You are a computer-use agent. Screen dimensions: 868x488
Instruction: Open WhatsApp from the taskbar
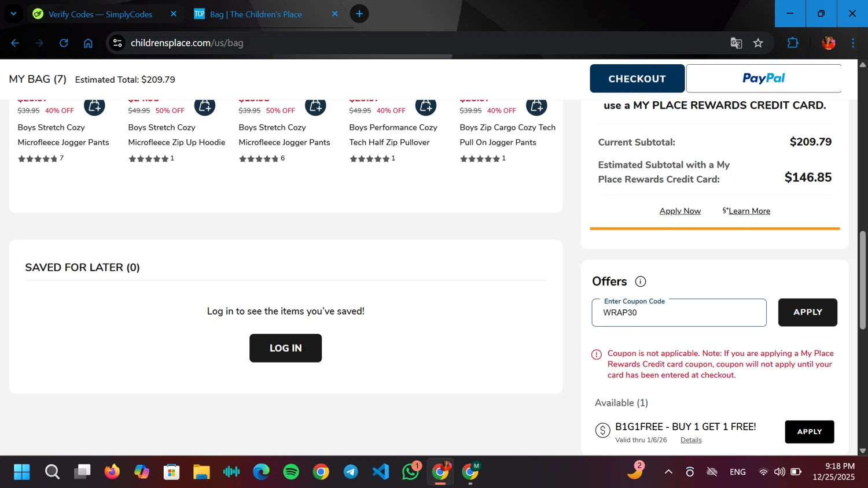coord(411,472)
